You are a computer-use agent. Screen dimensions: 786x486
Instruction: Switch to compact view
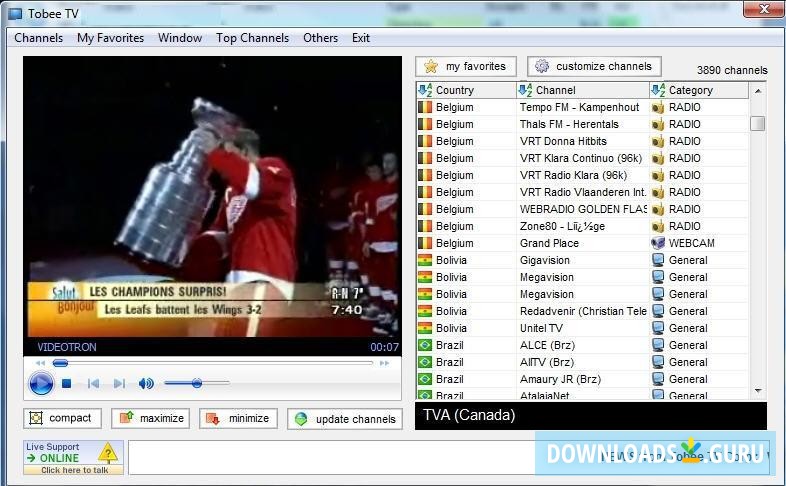coord(62,418)
